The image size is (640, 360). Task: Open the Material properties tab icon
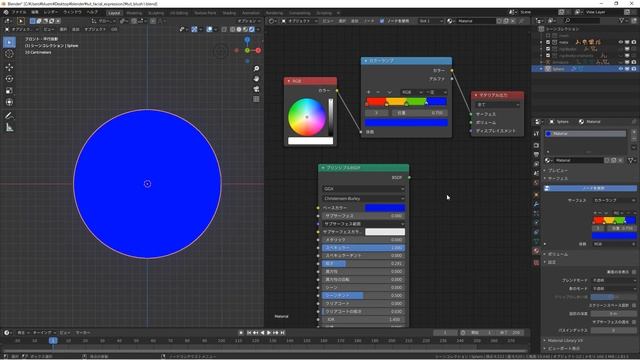536,251
